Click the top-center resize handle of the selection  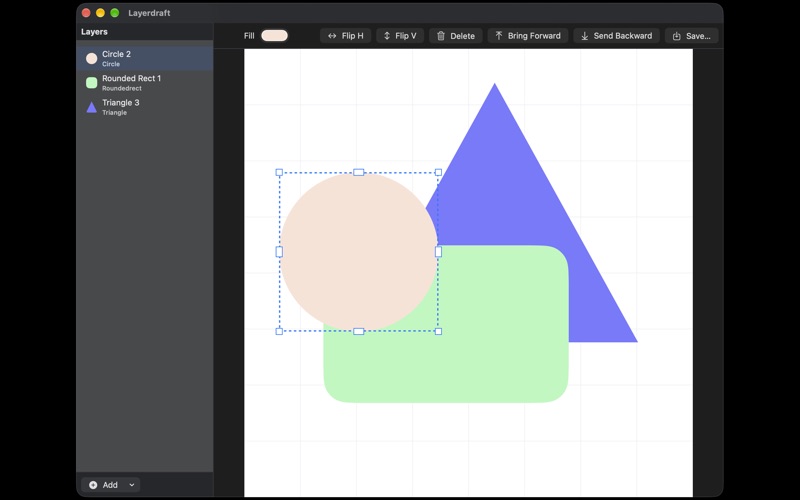pyautogui.click(x=359, y=172)
